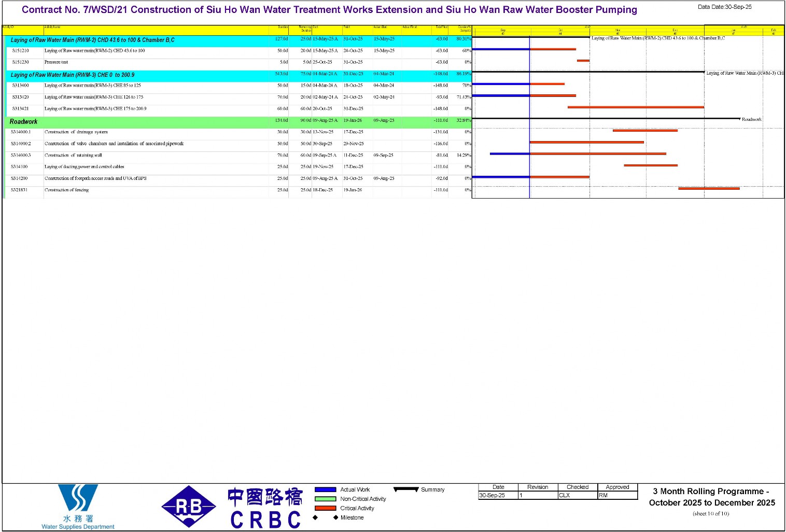Viewport: 786px width, 532px height.
Task: Click activity ID S151210
Action: [21, 51]
